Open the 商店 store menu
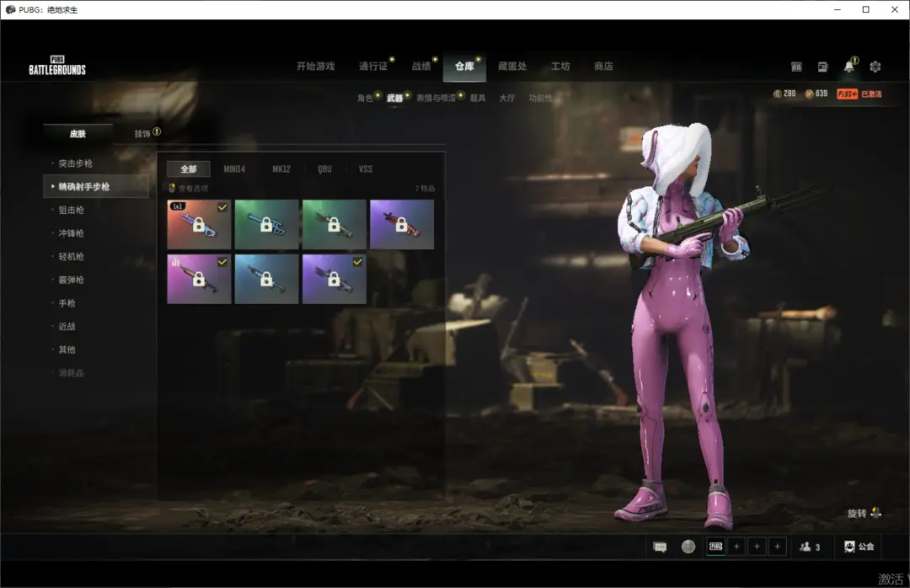 click(603, 67)
